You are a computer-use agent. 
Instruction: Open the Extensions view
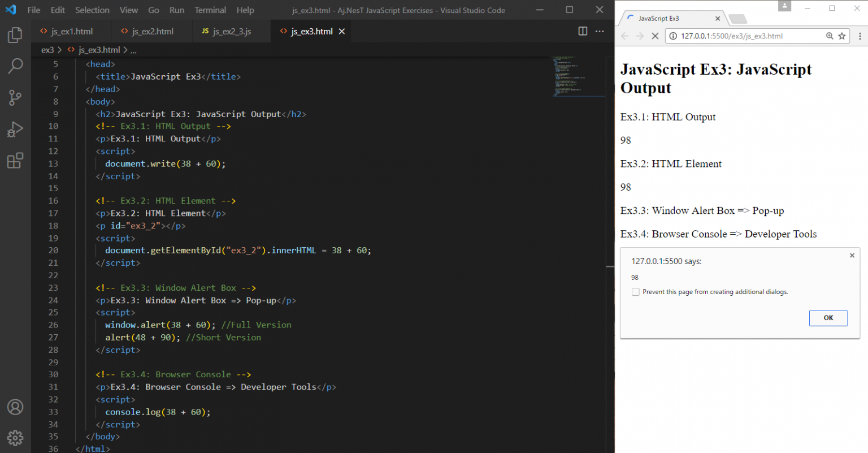click(15, 161)
